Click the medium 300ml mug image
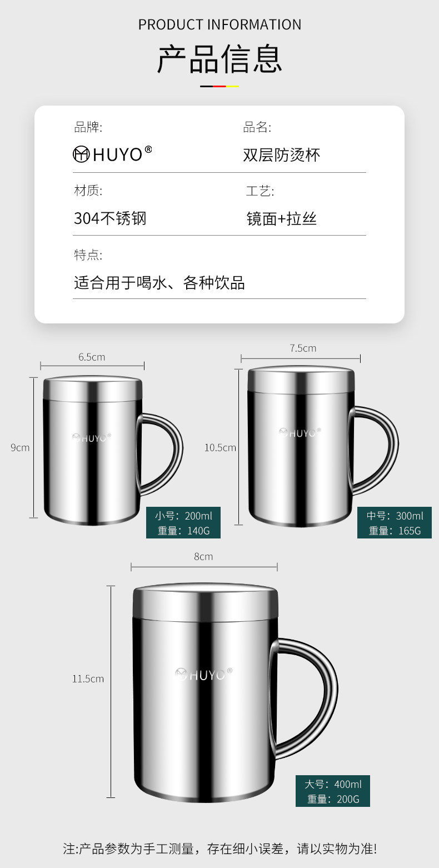This screenshot has width=439, height=868. coord(323,446)
